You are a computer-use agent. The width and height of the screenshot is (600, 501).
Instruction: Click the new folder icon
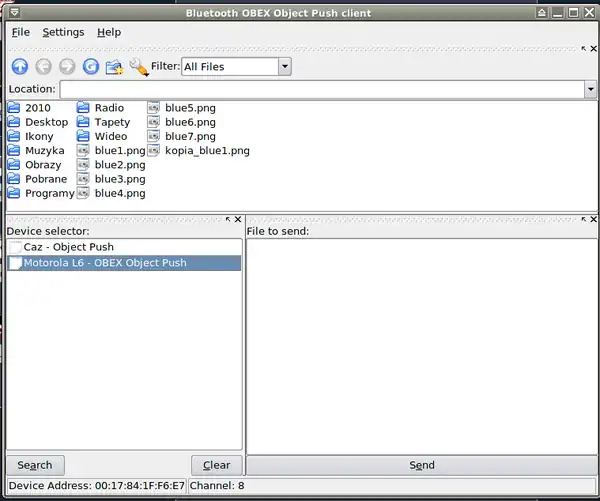click(115, 67)
